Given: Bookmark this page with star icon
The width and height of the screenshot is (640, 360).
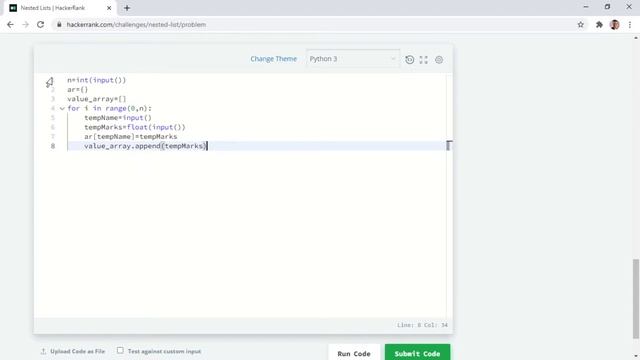Looking at the screenshot, I should [x=580, y=24].
